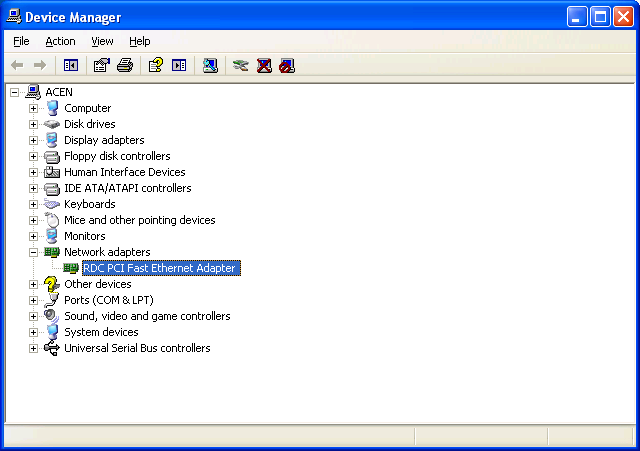
Task: Open Properties via toolbar icon
Action: point(102,65)
